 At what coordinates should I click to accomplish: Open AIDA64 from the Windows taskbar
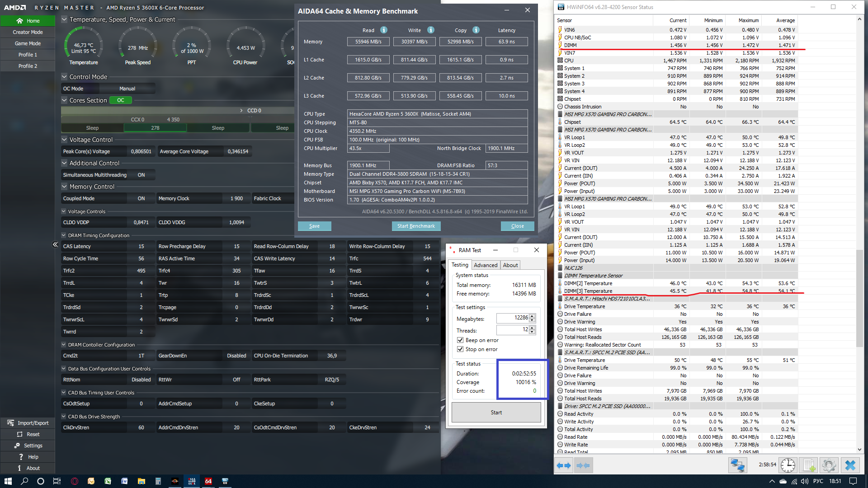(208, 481)
